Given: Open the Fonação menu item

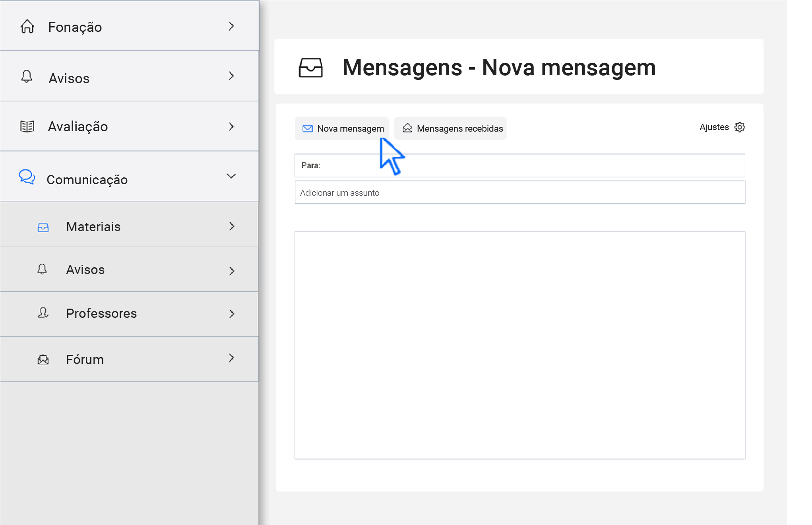Looking at the screenshot, I should pos(130,26).
